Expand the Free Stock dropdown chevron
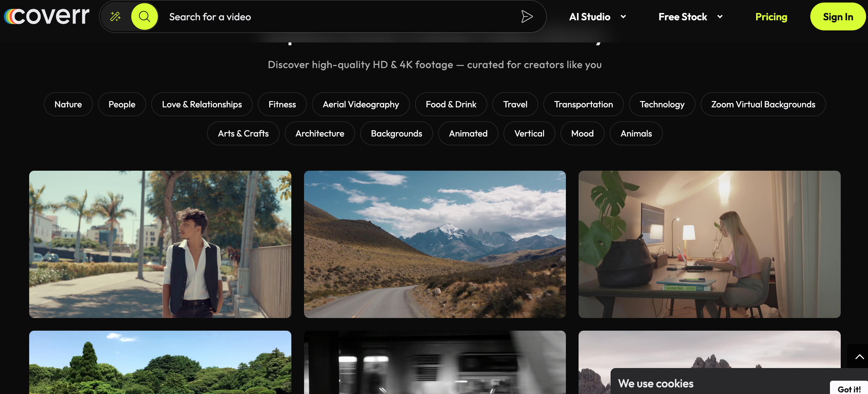The width and height of the screenshot is (868, 394). pyautogui.click(x=720, y=16)
